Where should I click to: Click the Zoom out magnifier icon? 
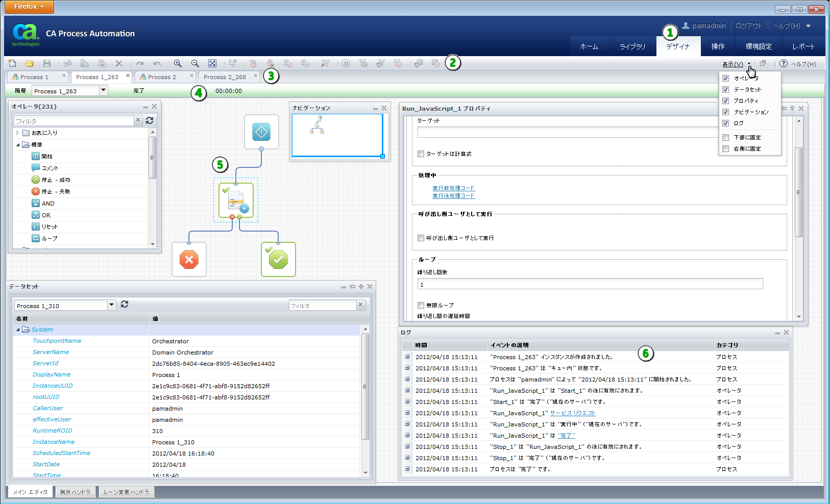pyautogui.click(x=195, y=63)
